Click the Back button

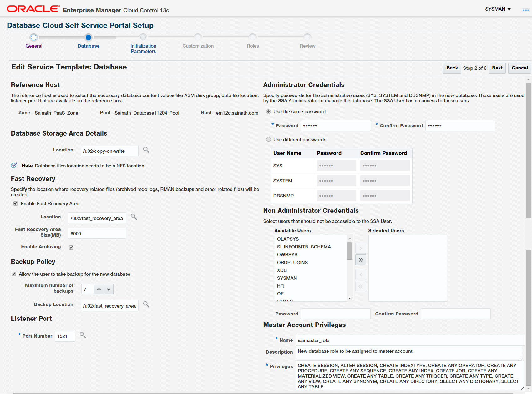[452, 68]
